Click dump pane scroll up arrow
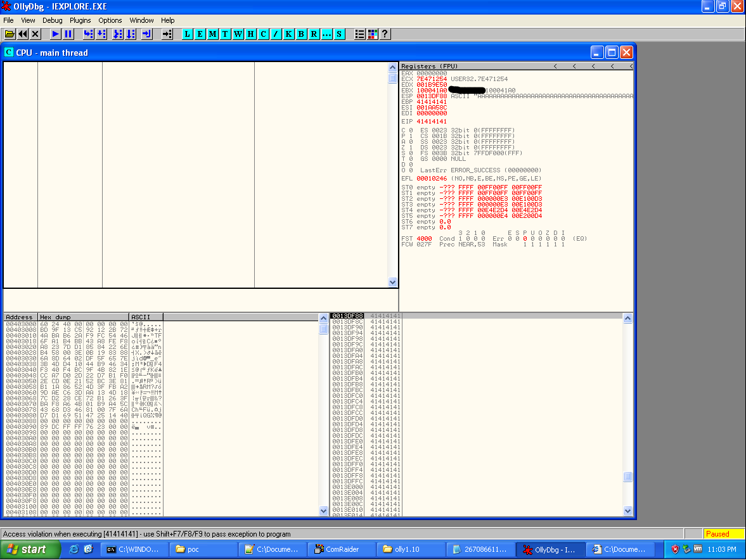Viewport: 746px width, 560px height. [x=323, y=318]
